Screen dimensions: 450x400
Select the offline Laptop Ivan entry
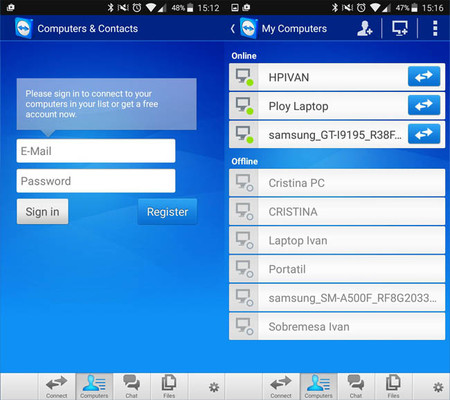click(x=337, y=240)
